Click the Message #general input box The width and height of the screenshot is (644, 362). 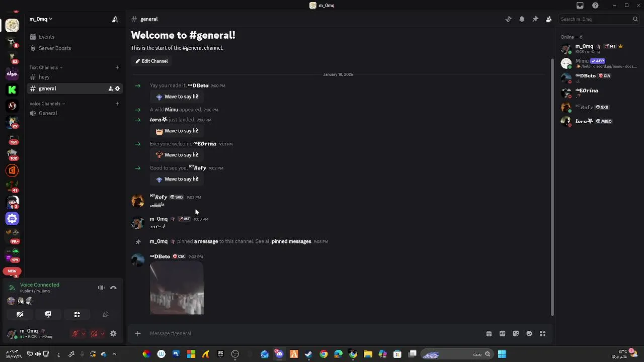pyautogui.click(x=312, y=333)
